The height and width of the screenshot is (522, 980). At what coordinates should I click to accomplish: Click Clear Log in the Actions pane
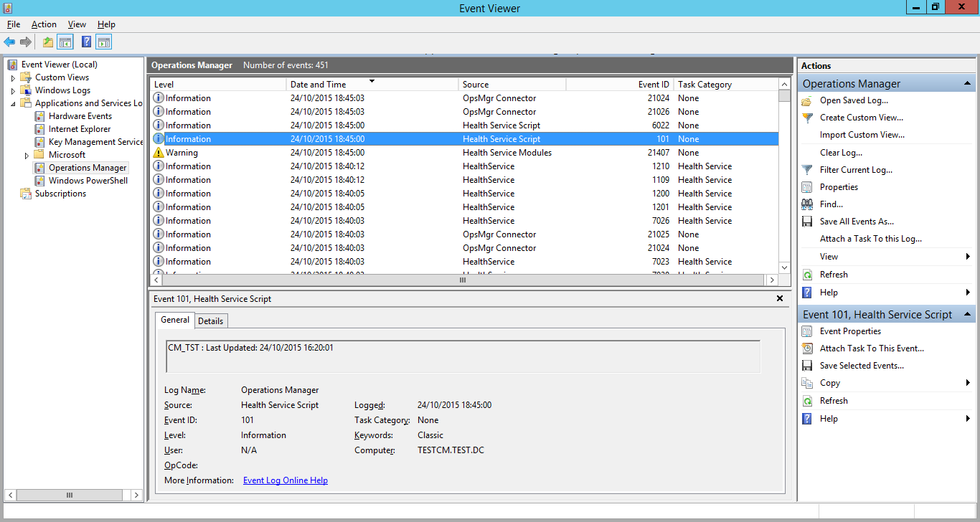pos(842,153)
